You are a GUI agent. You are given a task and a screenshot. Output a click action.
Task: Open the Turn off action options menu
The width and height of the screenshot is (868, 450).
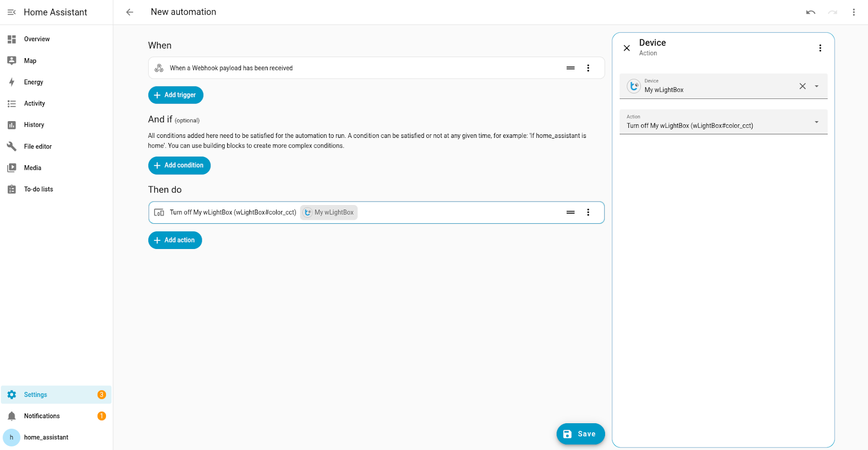click(x=588, y=213)
